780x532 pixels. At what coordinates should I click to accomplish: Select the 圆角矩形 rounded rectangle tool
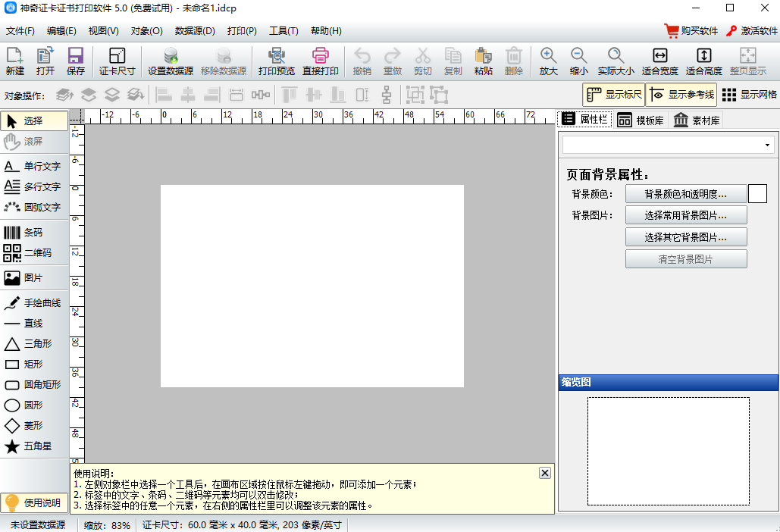pos(34,384)
